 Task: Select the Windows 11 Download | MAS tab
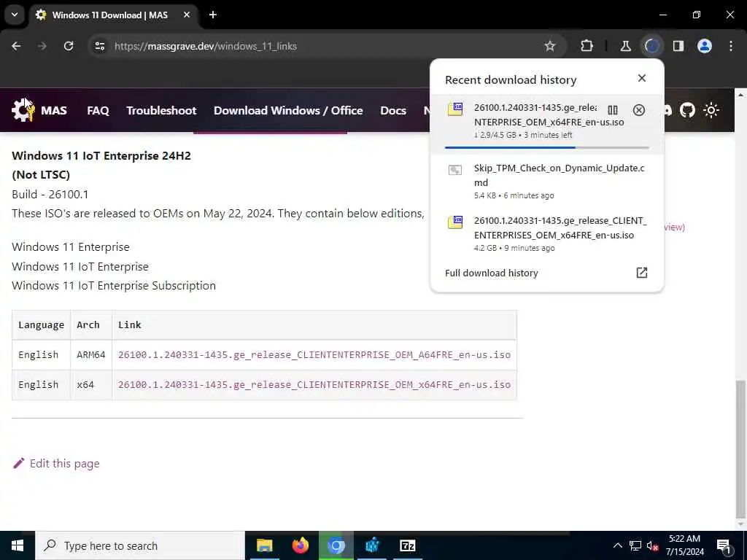109,15
